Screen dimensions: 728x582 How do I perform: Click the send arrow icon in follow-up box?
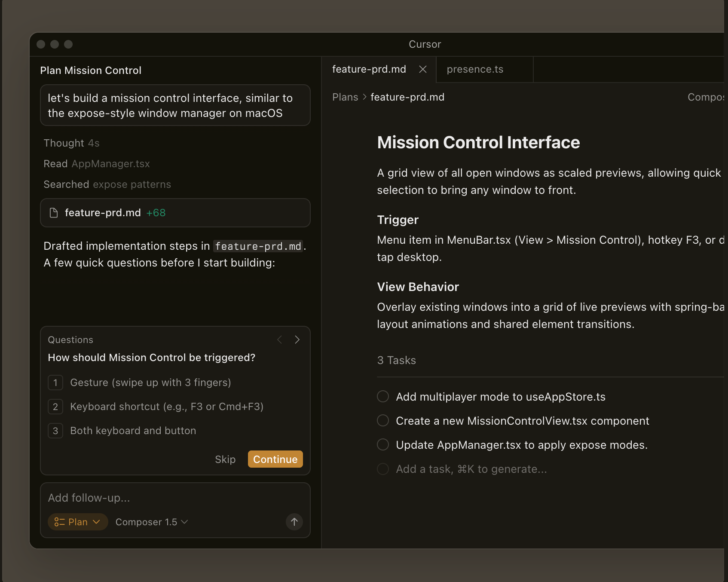294,522
